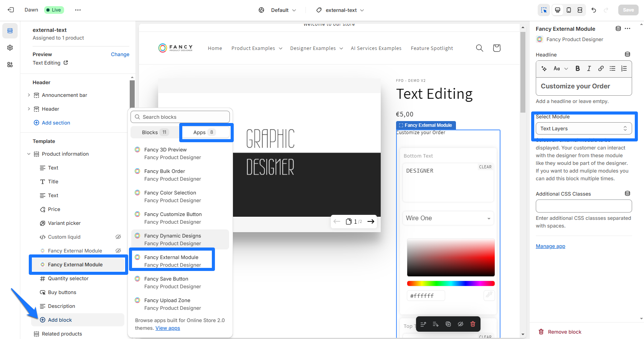Screen dimensions: 644x339
Task: Click the Change preview link
Action: pos(120,54)
